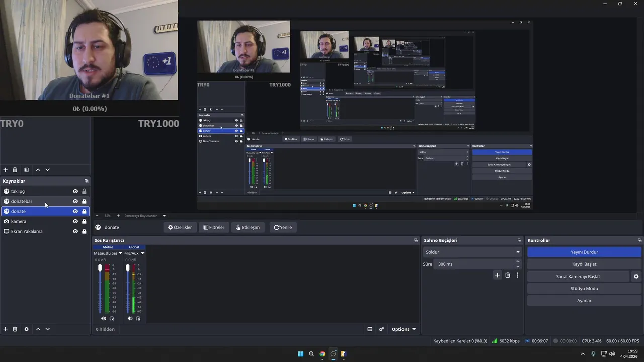Zoom in the preview with plus icon

pyautogui.click(x=118, y=216)
